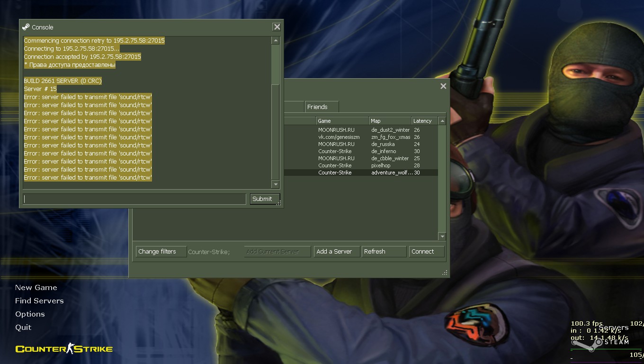Select the vk.com/genesiszm server row

tap(360, 137)
